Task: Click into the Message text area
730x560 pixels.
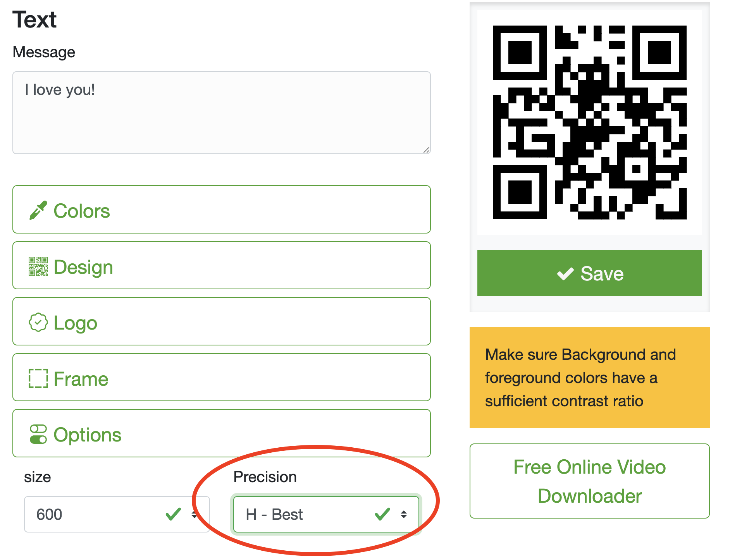Action: click(x=222, y=113)
